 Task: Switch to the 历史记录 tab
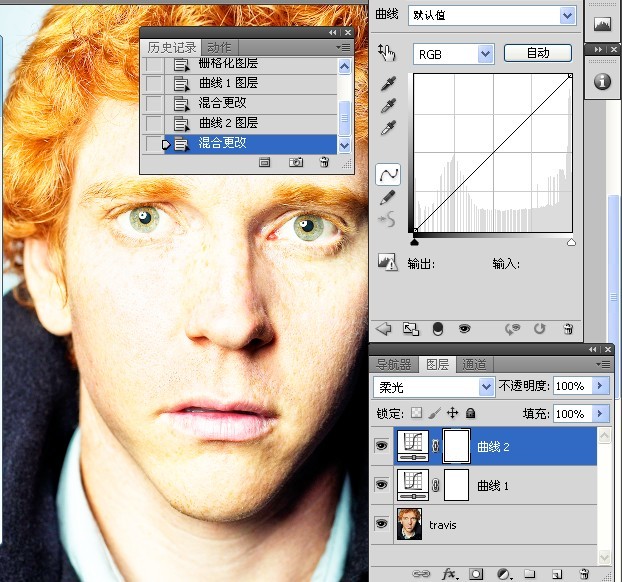point(171,48)
